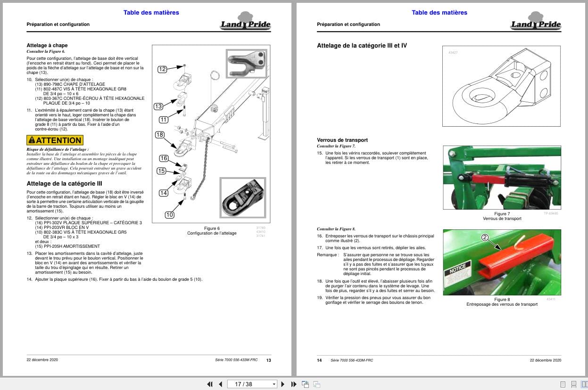Enable continuous scrolling page view
The width and height of the screenshot is (588, 390).
point(573,384)
